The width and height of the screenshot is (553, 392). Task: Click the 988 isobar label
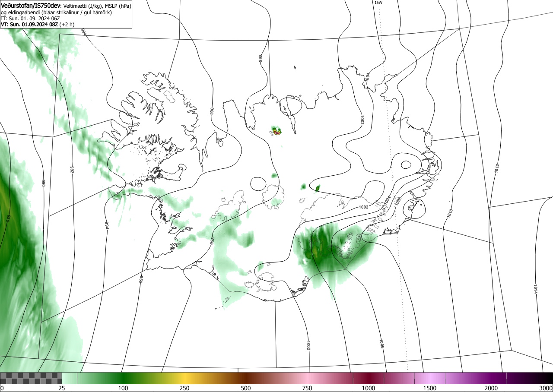click(x=8, y=218)
